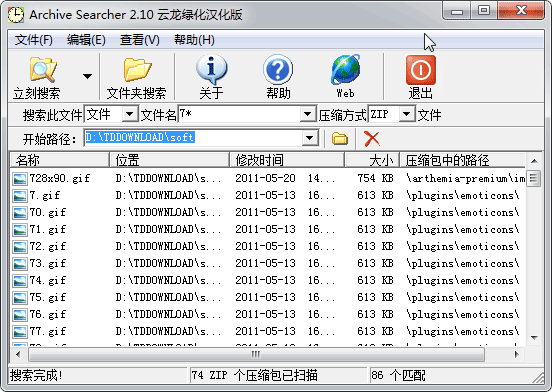The image size is (552, 392).
Task: Click the file icon of 77.gif
Action: (19, 331)
